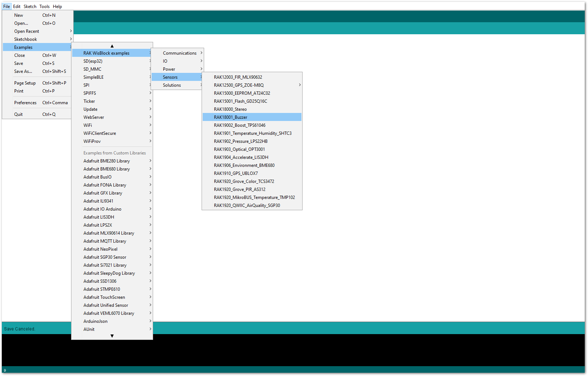Click the scroll-down arrow of the Examples list
Screen dimensions: 588x376
pyautogui.click(x=112, y=336)
